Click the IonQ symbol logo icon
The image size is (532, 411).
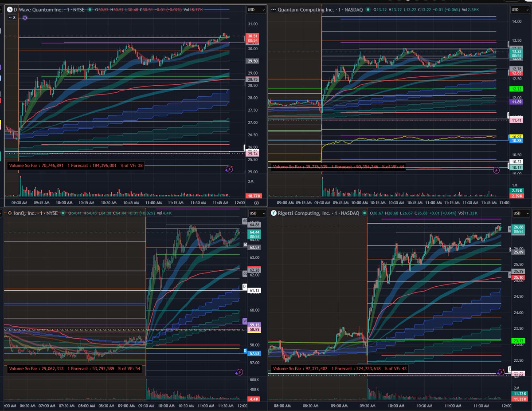click(x=9, y=213)
